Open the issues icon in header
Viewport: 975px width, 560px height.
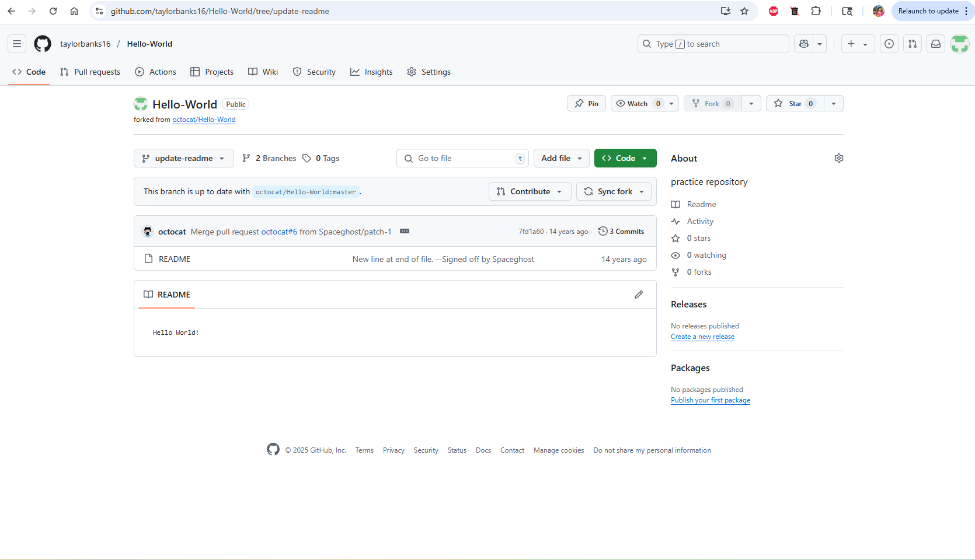point(889,44)
